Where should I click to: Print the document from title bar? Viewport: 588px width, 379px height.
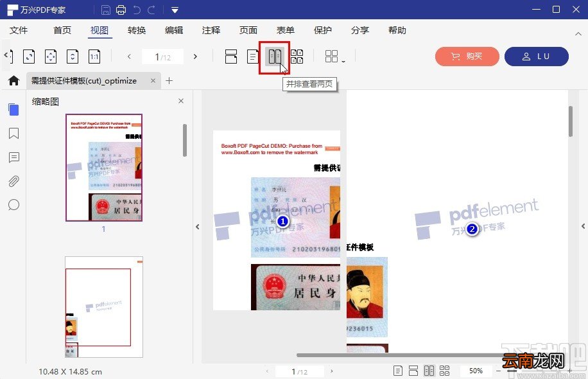[x=121, y=10]
